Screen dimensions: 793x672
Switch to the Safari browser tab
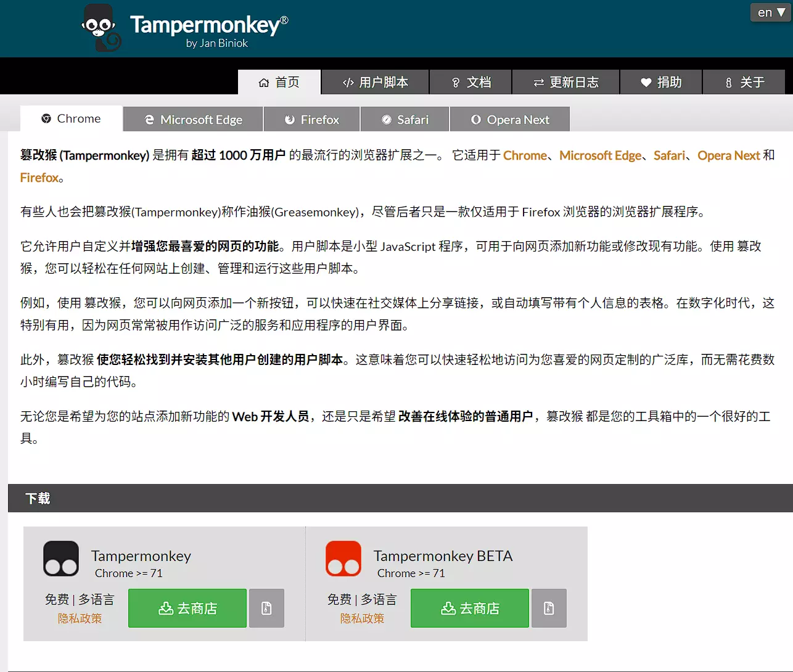405,120
